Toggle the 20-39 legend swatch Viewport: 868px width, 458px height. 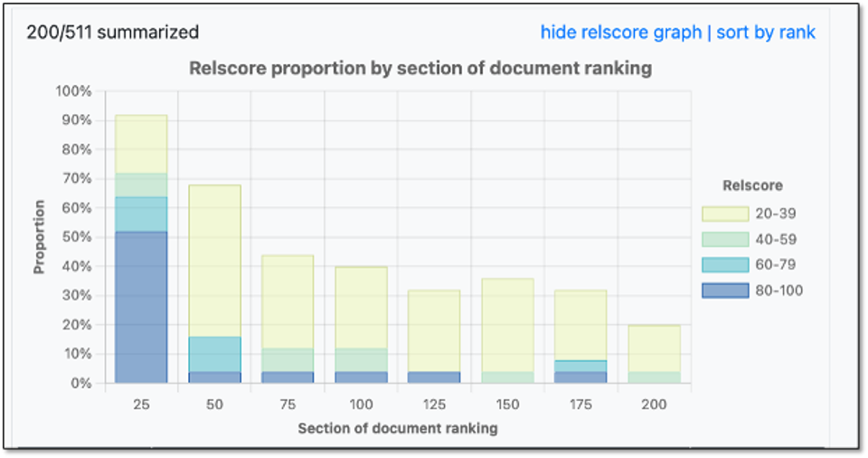(725, 214)
